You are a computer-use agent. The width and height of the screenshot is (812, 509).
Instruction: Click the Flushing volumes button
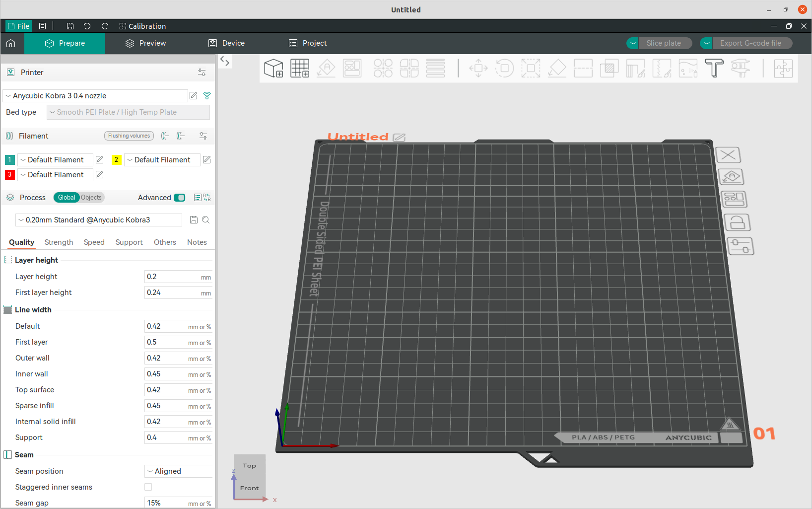pyautogui.click(x=129, y=136)
